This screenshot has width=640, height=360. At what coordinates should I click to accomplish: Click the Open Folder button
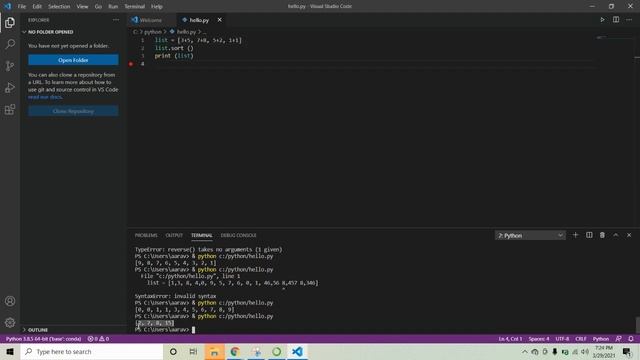[x=73, y=60]
